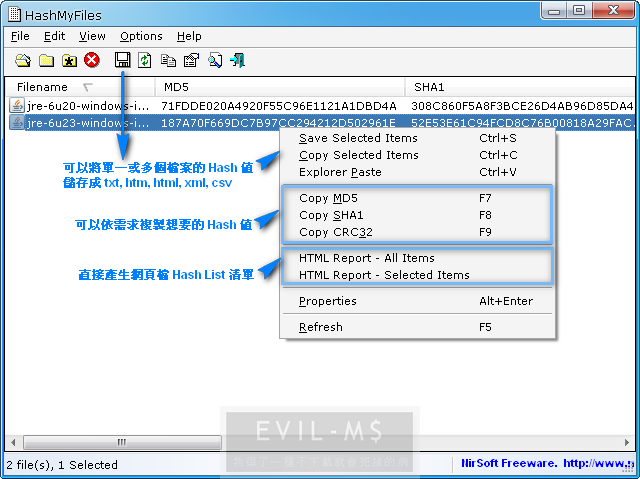Choose Save Selected Items in context menu
The height and width of the screenshot is (479, 640).
pos(417,138)
